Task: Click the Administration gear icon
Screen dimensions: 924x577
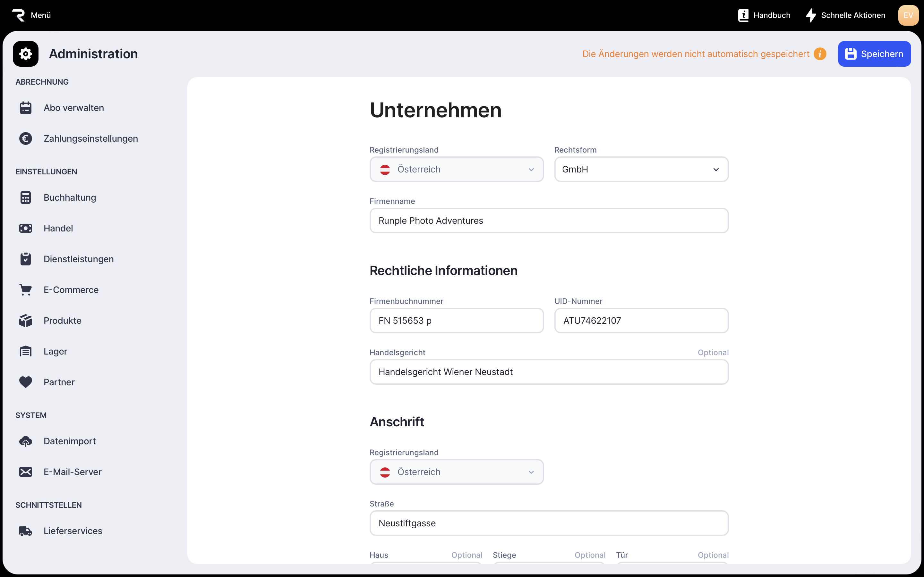Action: tap(26, 54)
